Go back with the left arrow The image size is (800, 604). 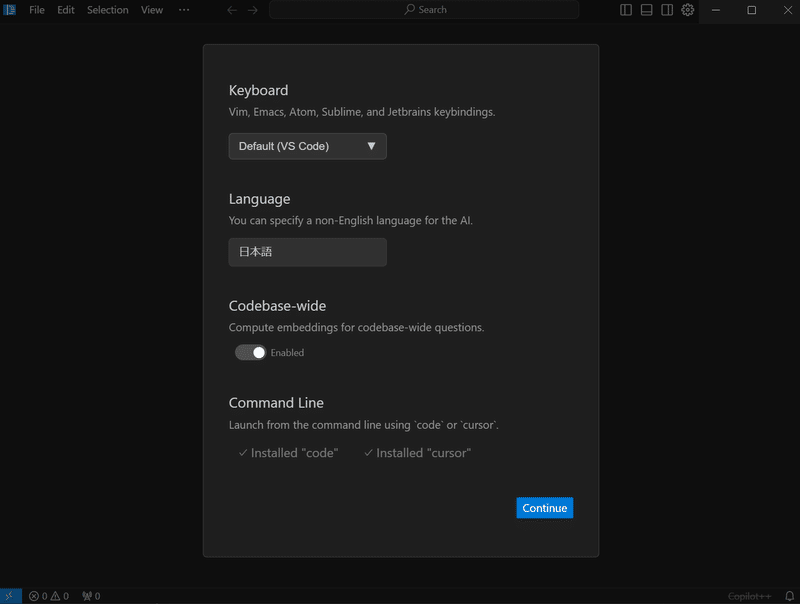pyautogui.click(x=232, y=10)
